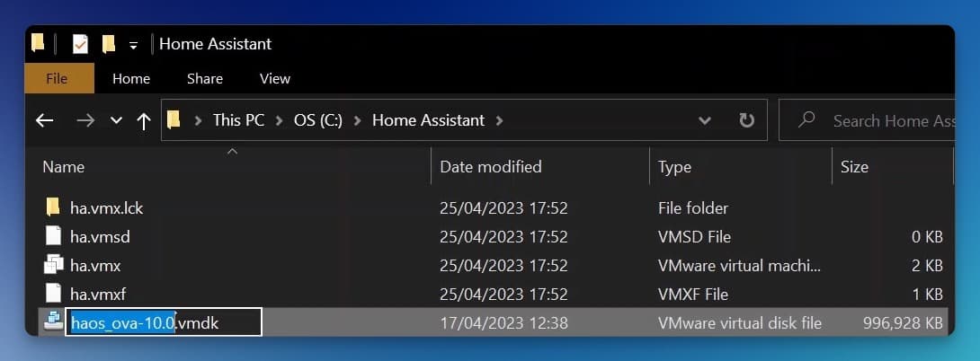Open the recent locations dropdown arrow
The image size is (980, 361).
coord(116,120)
